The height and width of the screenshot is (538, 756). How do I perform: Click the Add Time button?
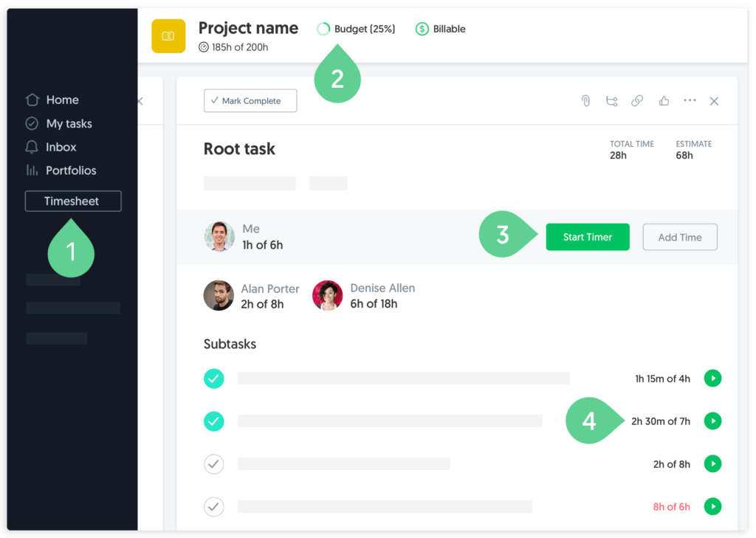[680, 237]
